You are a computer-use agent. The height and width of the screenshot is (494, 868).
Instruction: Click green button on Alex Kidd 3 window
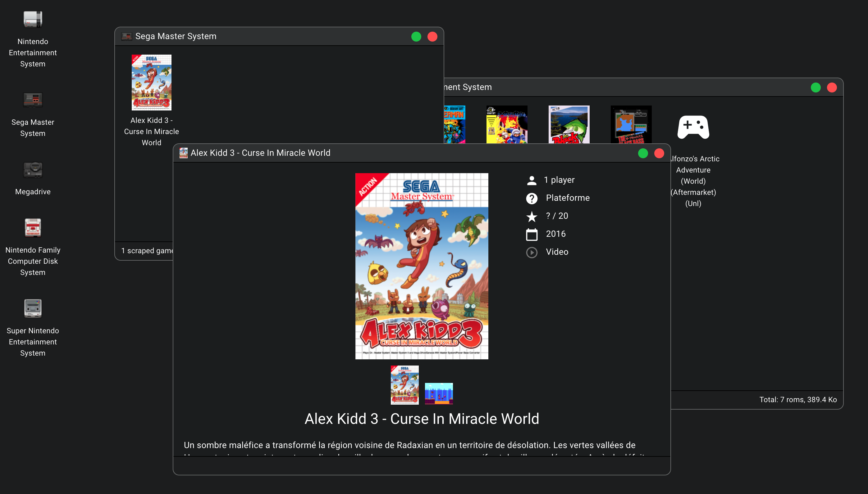tap(642, 153)
